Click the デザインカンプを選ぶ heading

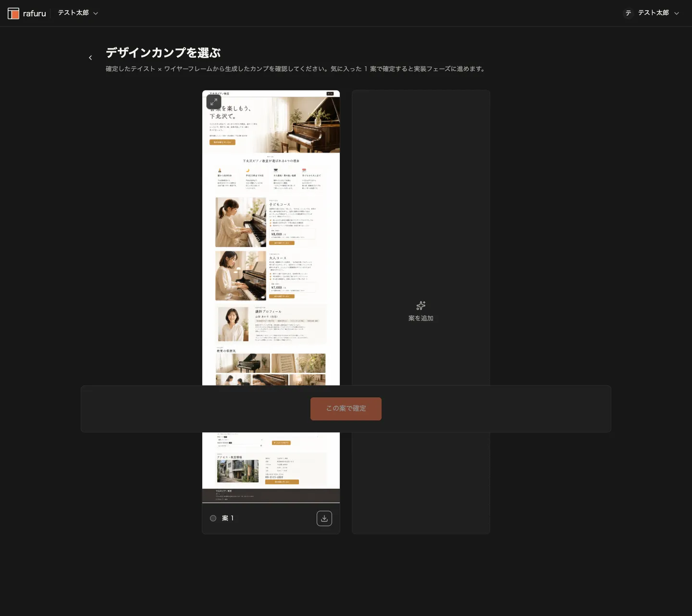(x=163, y=52)
